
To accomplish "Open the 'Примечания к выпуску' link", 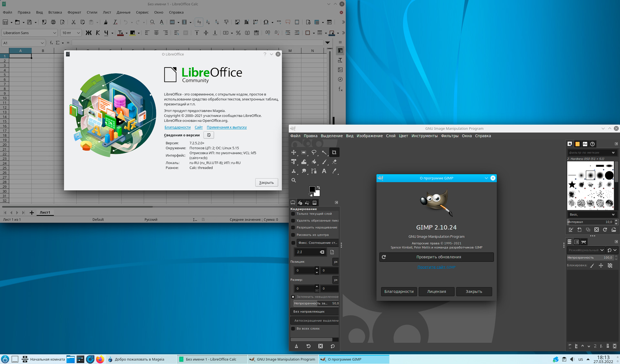I will click(x=226, y=127).
